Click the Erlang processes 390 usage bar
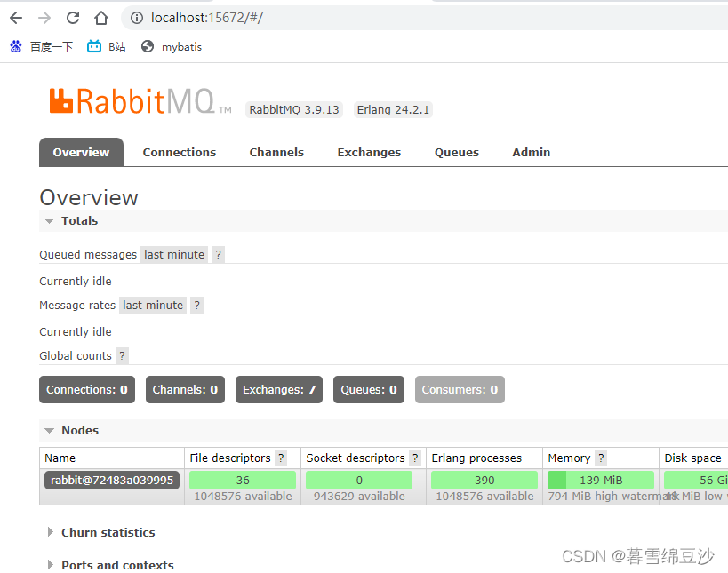 coord(484,481)
